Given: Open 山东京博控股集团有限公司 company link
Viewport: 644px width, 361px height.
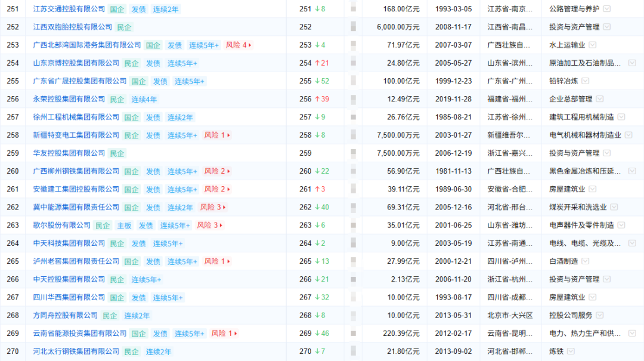Looking at the screenshot, I should point(76,63).
